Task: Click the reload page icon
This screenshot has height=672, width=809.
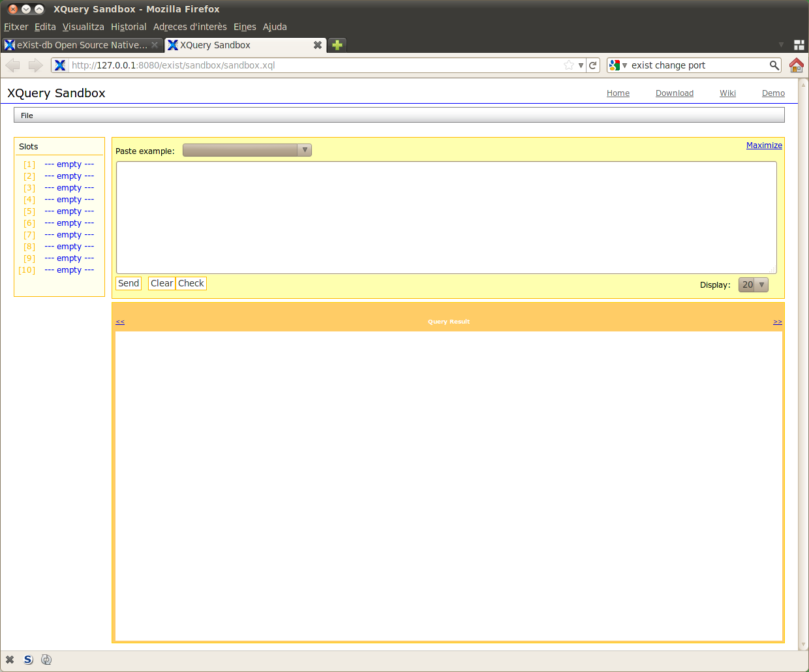Action: (x=593, y=65)
